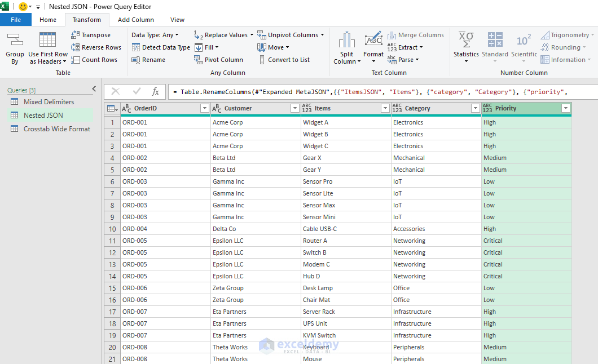Click cell Cable USB-C
Image resolution: width=598 pixels, height=364 pixels.
pos(346,229)
